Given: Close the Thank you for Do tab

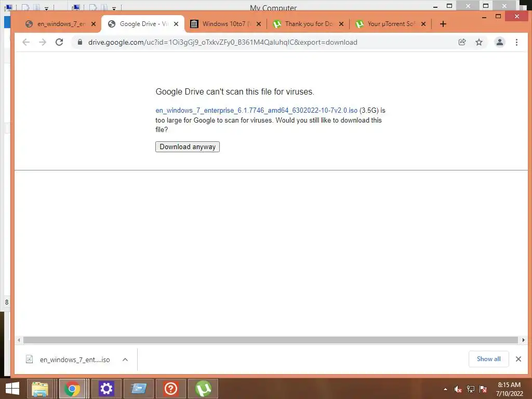Looking at the screenshot, I should coord(341,24).
